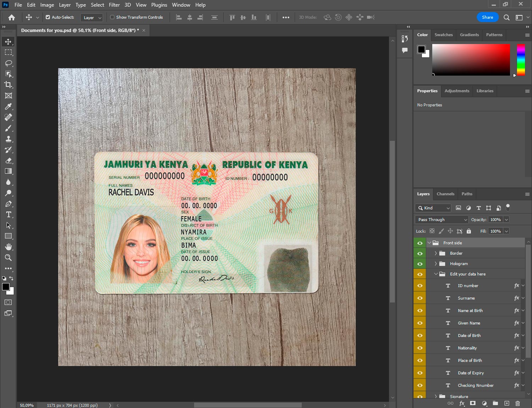Switch to the Channels tab

point(445,194)
